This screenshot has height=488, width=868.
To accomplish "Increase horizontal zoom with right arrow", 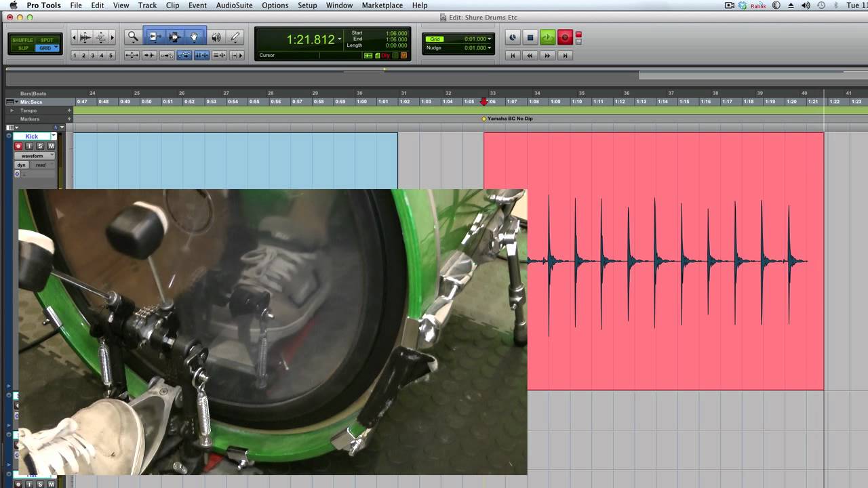I will pyautogui.click(x=113, y=37).
